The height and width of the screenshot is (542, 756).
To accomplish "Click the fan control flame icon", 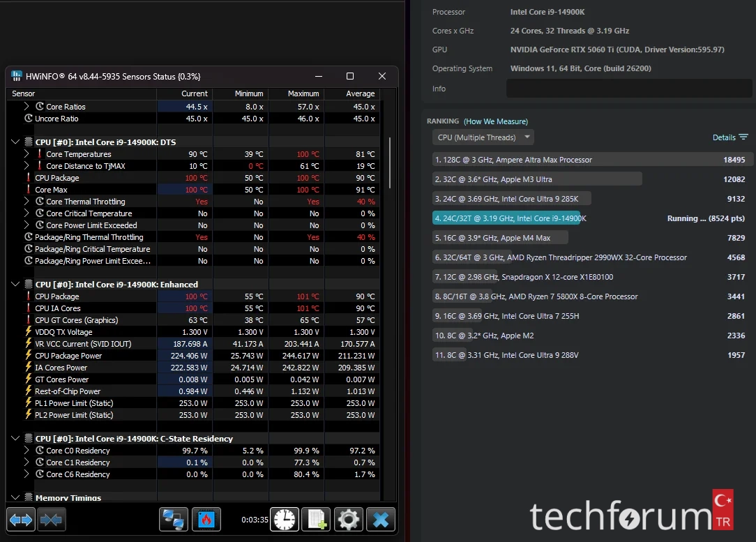I will point(206,520).
